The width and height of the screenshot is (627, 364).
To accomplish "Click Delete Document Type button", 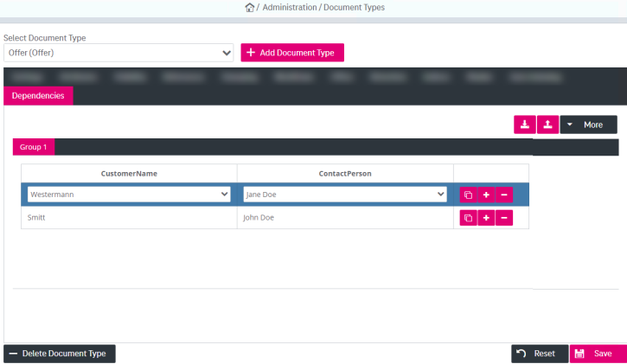I will click(60, 354).
